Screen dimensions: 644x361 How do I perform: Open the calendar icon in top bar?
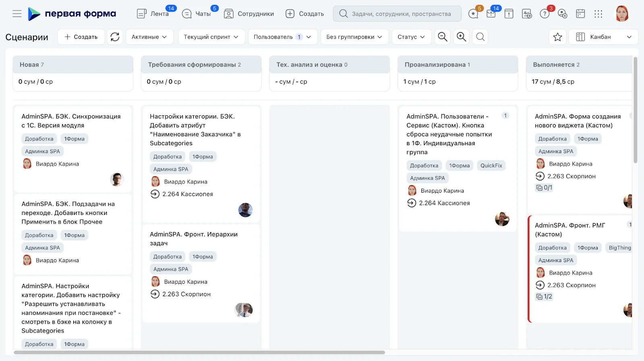[580, 14]
